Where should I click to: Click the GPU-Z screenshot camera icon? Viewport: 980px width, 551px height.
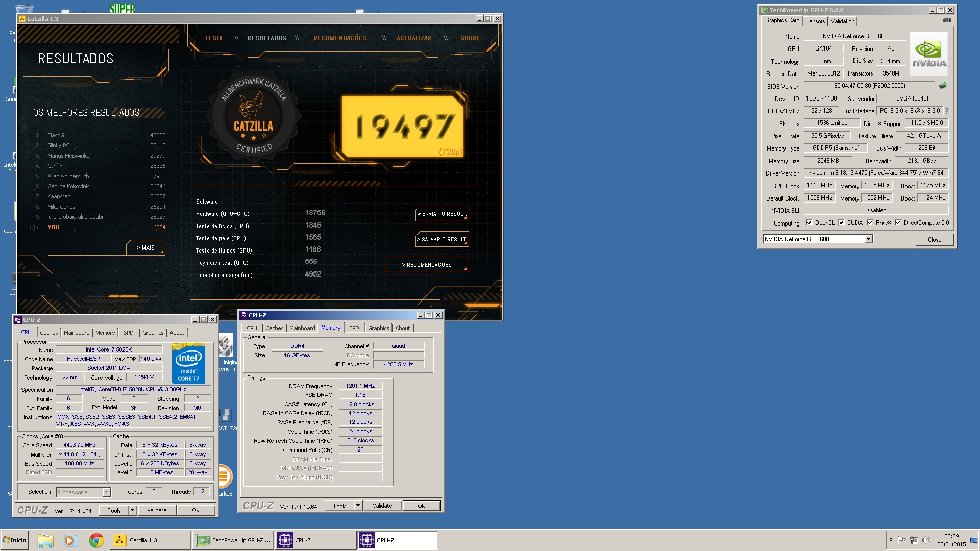(947, 21)
